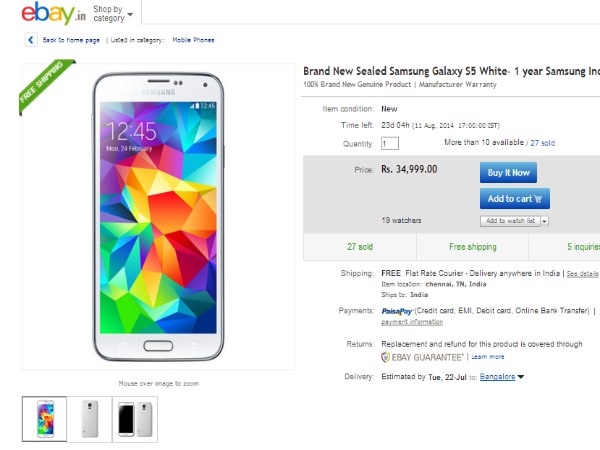Open the Shop by category dropdown

click(113, 13)
